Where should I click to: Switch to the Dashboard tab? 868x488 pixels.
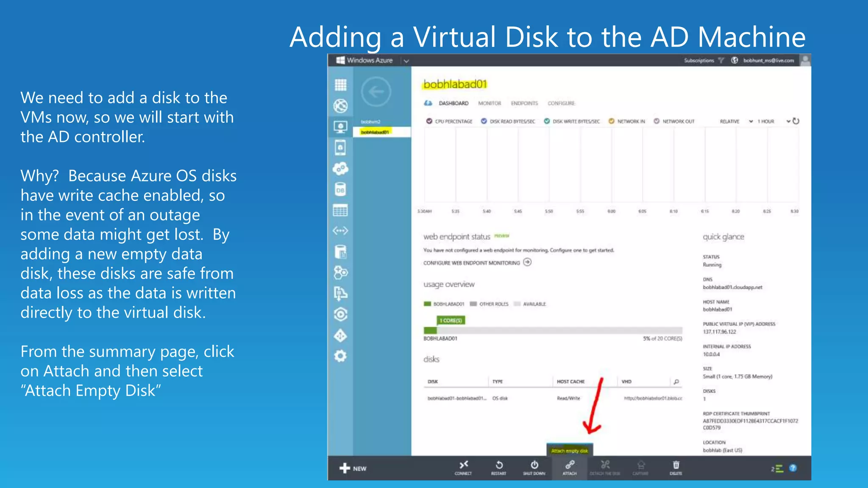[x=453, y=103]
